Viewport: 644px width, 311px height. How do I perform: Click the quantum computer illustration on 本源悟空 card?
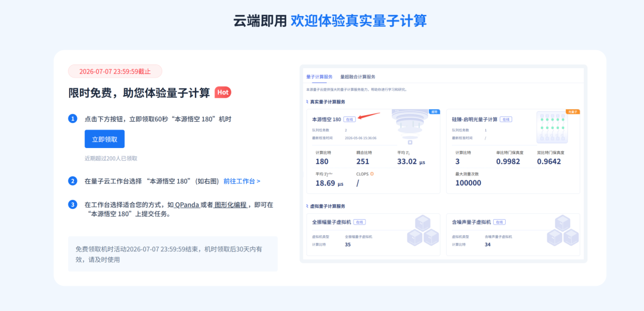coord(411,125)
